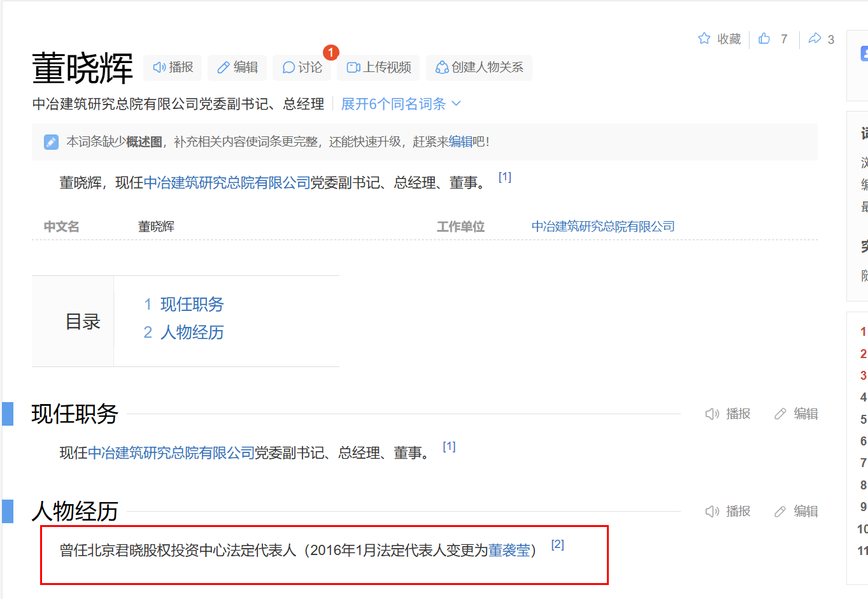Click the 中文名 field label
The image size is (868, 599).
click(x=62, y=226)
